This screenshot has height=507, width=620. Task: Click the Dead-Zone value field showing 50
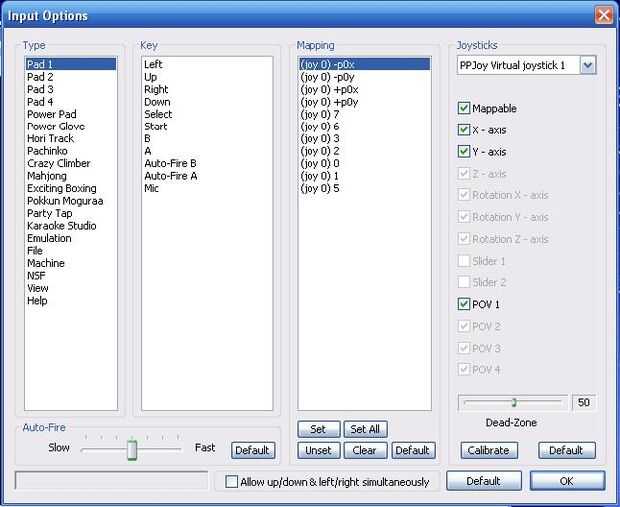tap(584, 403)
